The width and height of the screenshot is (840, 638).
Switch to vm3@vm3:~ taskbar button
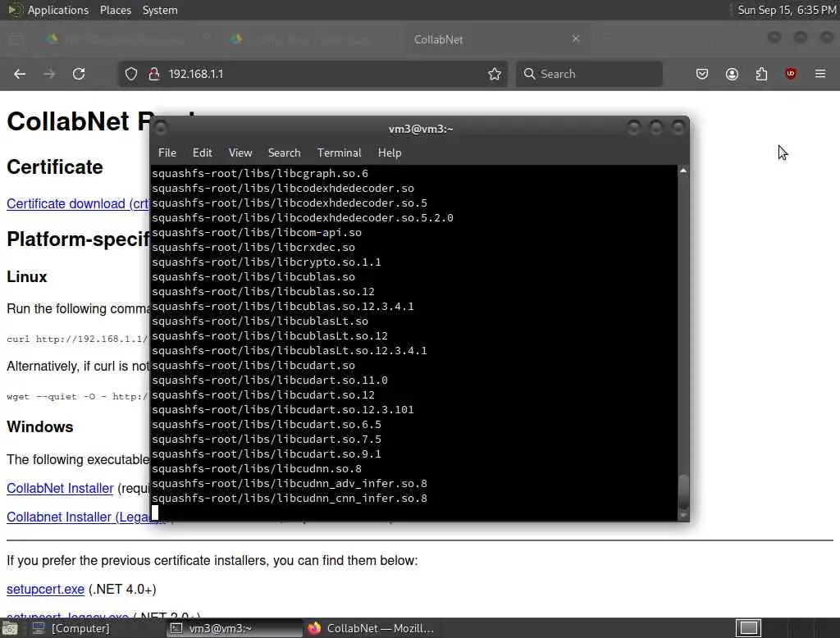point(234,628)
